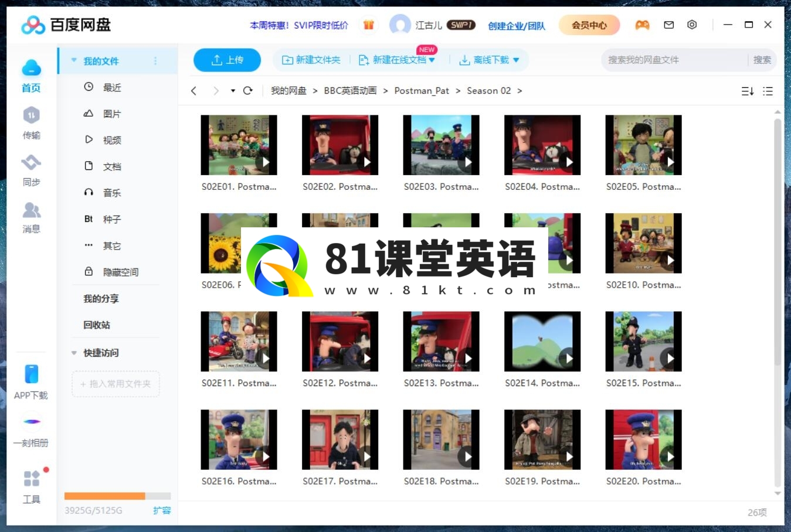Select the S02E18 video thumbnail
The width and height of the screenshot is (791, 532).
pos(441,439)
